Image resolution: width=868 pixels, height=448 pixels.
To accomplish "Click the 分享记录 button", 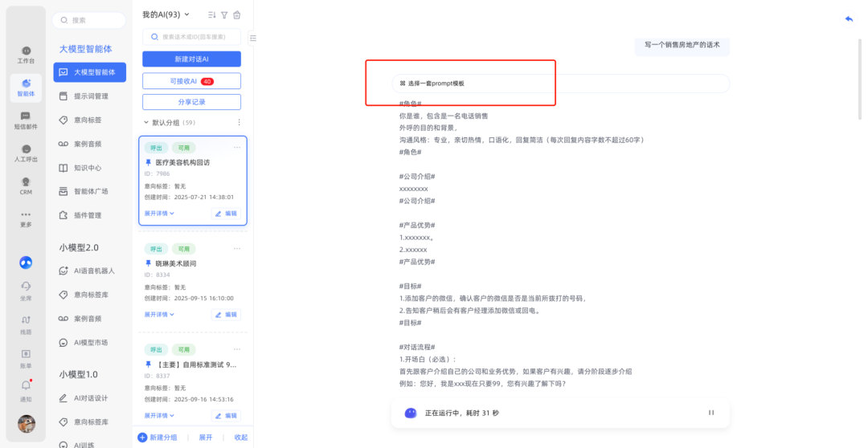I will pos(191,102).
